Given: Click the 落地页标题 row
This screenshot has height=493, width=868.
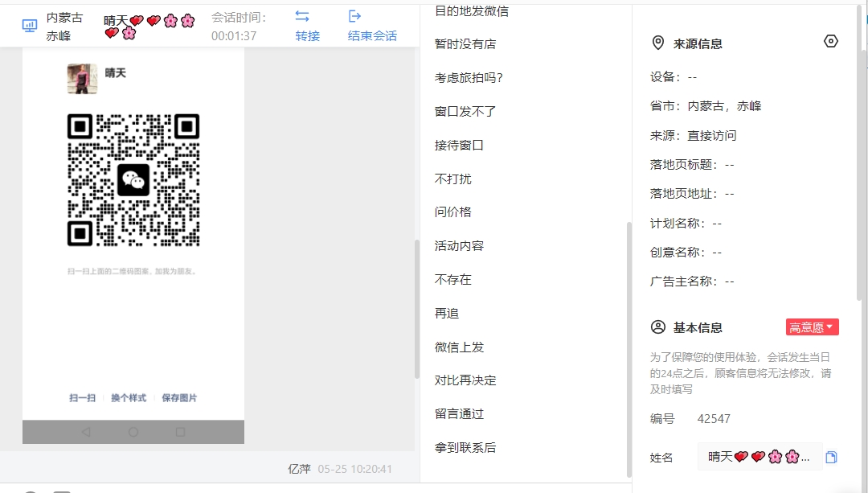Looking at the screenshot, I should tap(692, 165).
